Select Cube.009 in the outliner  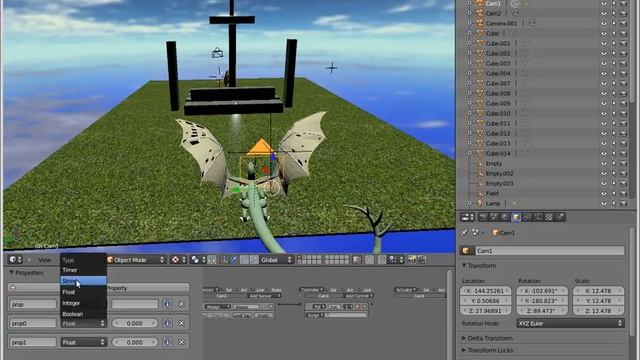click(498, 103)
